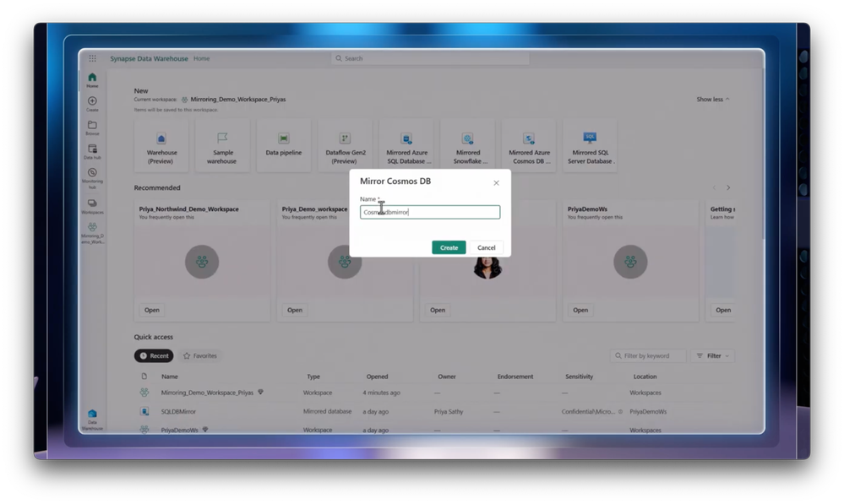
Task: Click the Location column header
Action: tap(645, 377)
